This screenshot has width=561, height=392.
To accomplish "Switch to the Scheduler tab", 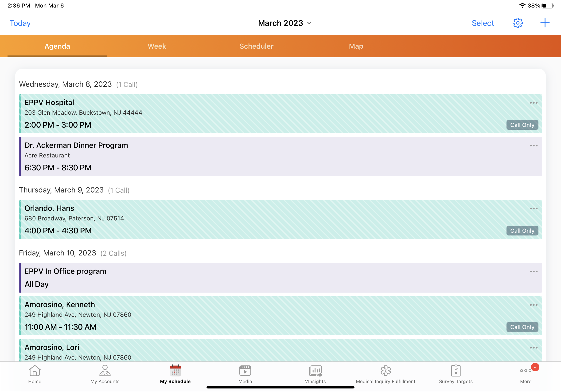I will (x=256, y=46).
